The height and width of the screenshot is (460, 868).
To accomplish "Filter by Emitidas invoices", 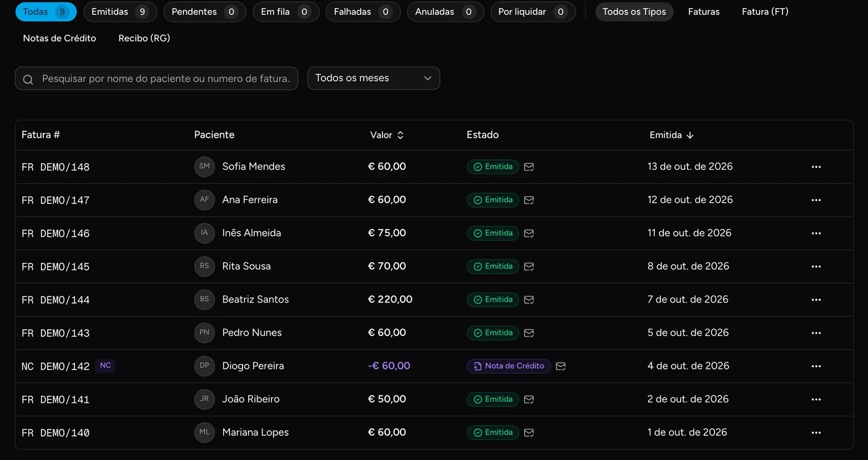I will pos(120,12).
